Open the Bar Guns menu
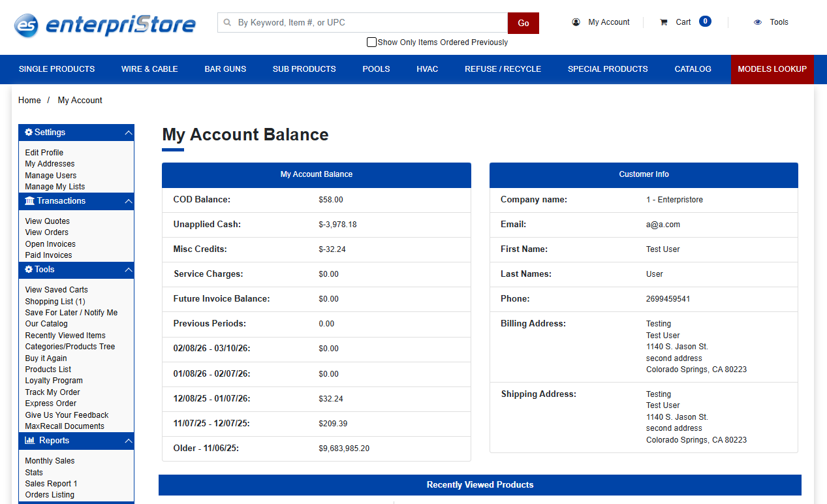Screen dimensions: 827x504 pyautogui.click(x=225, y=69)
